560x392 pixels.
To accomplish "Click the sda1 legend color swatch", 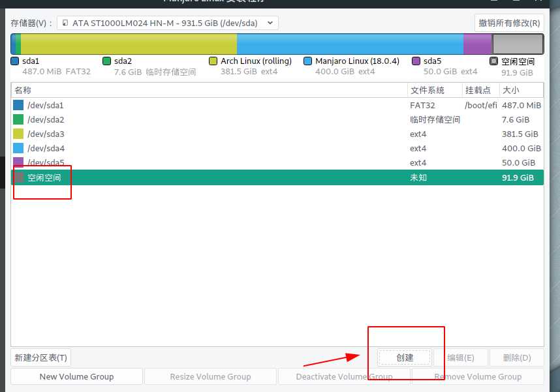I will pos(14,61).
